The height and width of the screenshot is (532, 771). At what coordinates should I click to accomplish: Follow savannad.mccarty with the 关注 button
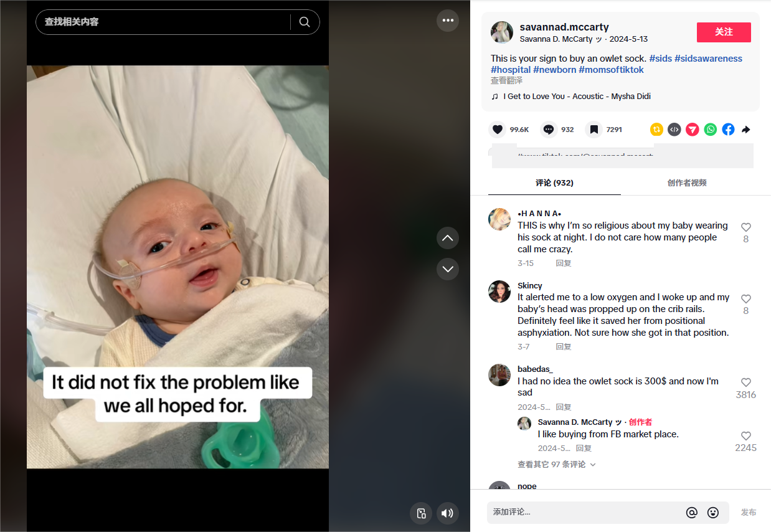(724, 32)
